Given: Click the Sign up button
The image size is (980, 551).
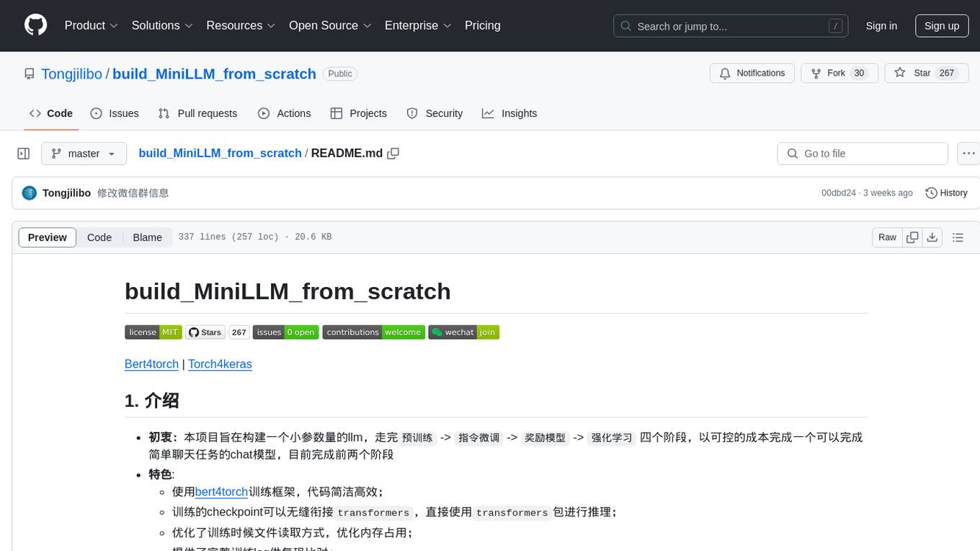Looking at the screenshot, I should click(942, 25).
